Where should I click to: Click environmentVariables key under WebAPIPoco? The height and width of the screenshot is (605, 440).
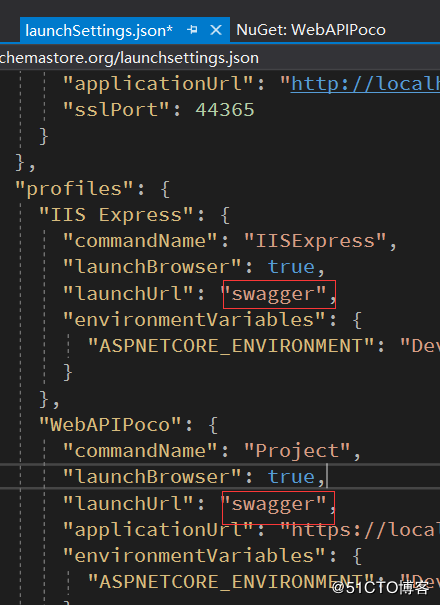[194, 556]
